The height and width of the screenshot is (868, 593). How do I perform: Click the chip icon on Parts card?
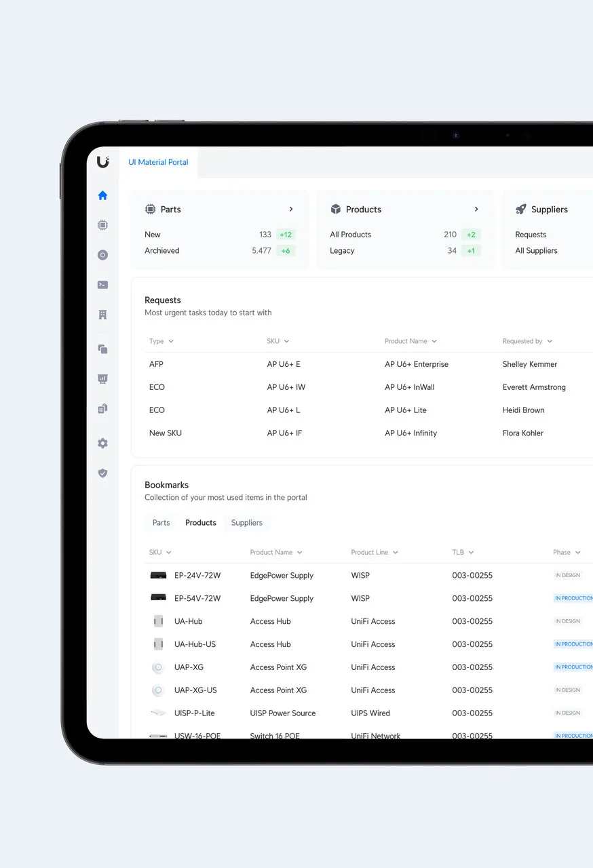[x=151, y=210]
